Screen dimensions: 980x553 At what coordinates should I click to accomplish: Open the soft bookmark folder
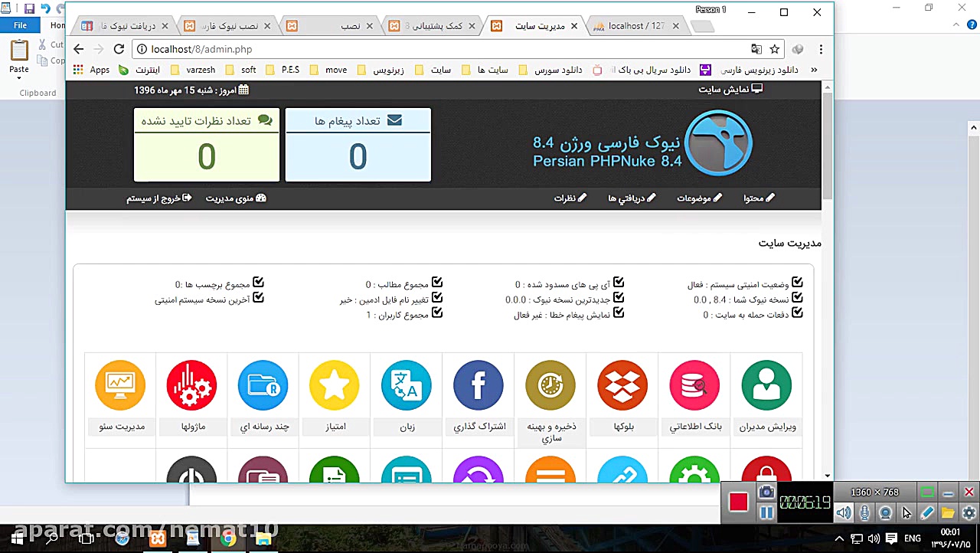(x=240, y=70)
